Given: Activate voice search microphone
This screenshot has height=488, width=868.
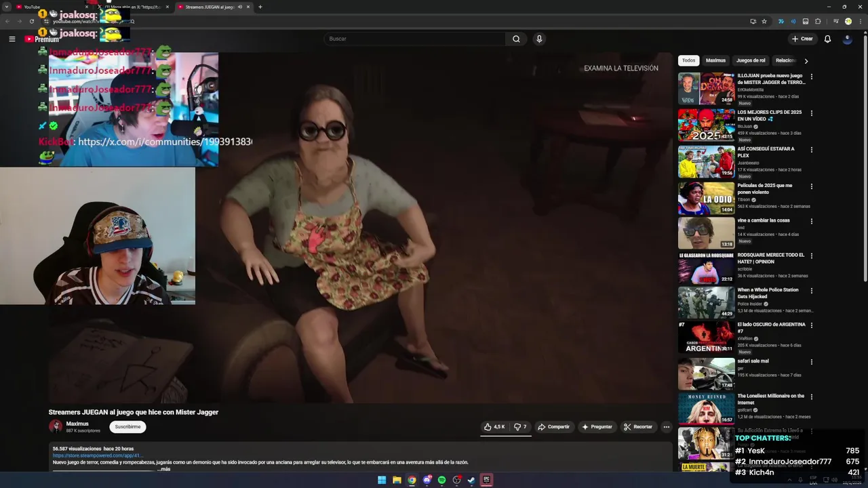Looking at the screenshot, I should [539, 39].
